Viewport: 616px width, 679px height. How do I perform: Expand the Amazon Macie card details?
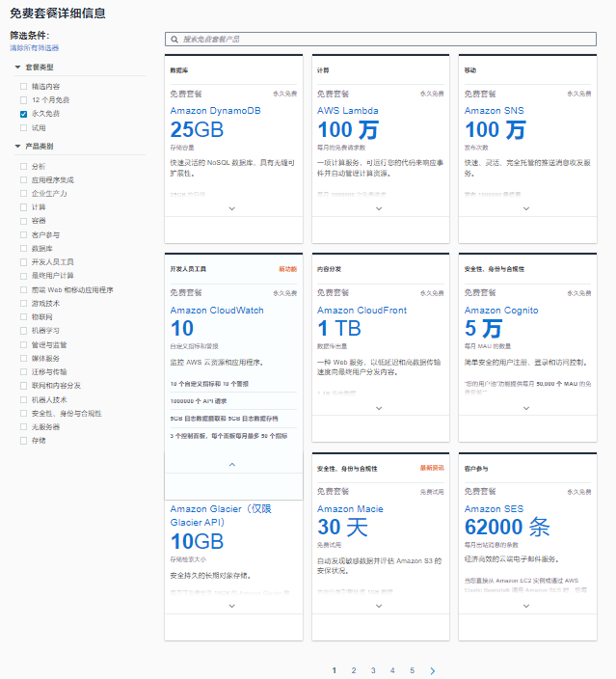[x=379, y=607]
